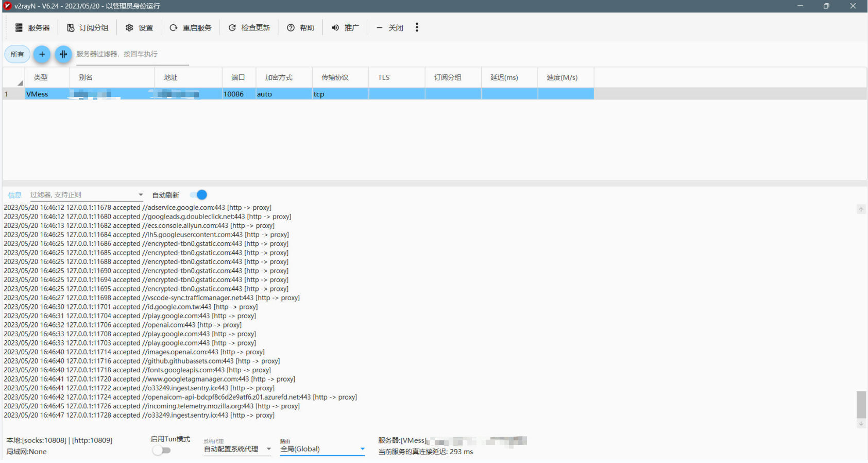Open 设置 settings gear menu
Screen dimensions: 868x463
tap(139, 28)
